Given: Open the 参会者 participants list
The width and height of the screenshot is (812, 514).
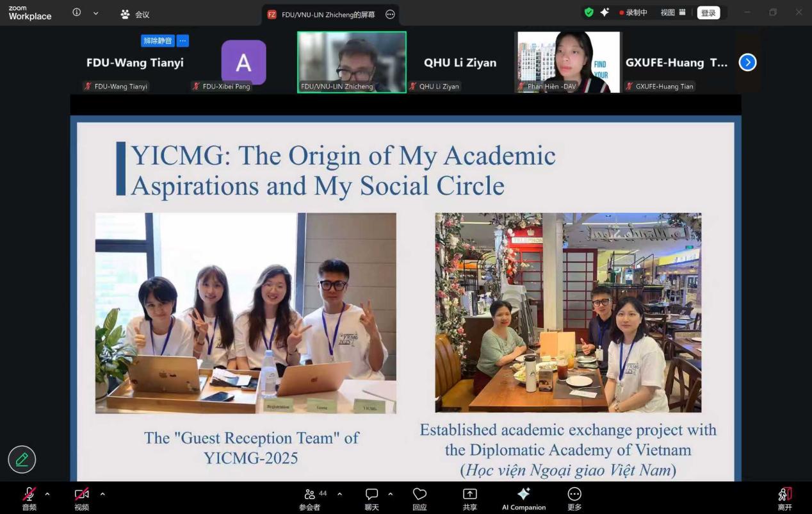Looking at the screenshot, I should [311, 494].
